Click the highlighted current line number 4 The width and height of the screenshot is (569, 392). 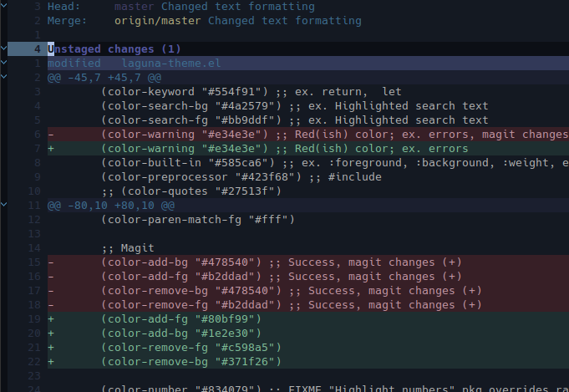[x=38, y=49]
